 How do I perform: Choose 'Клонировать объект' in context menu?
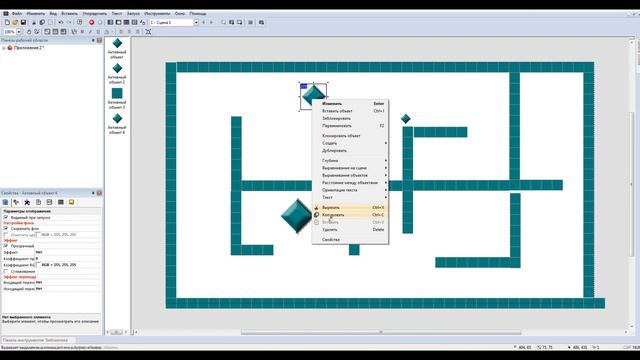pos(350,136)
